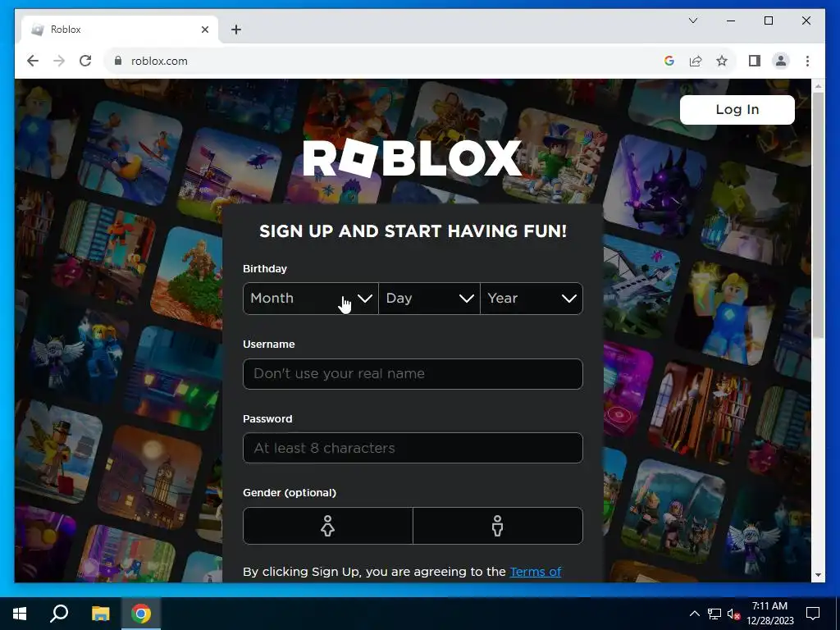The width and height of the screenshot is (840, 630).
Task: Click the Birthday label
Action: click(x=265, y=269)
